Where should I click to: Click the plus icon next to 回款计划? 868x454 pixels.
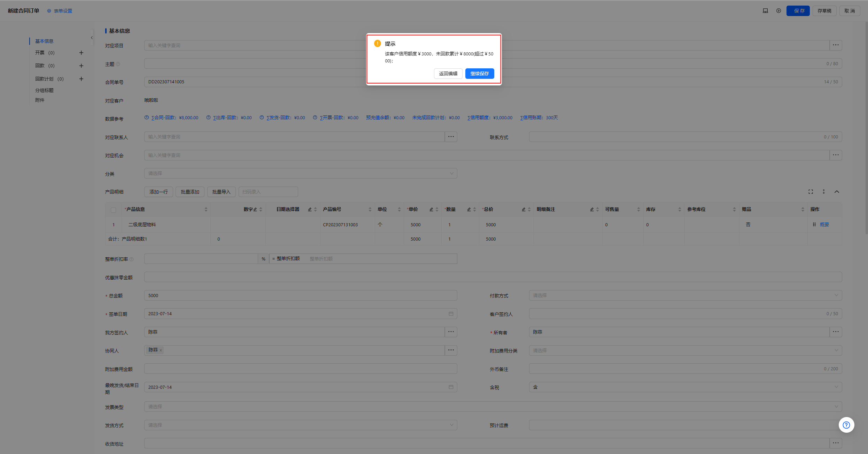(x=81, y=79)
